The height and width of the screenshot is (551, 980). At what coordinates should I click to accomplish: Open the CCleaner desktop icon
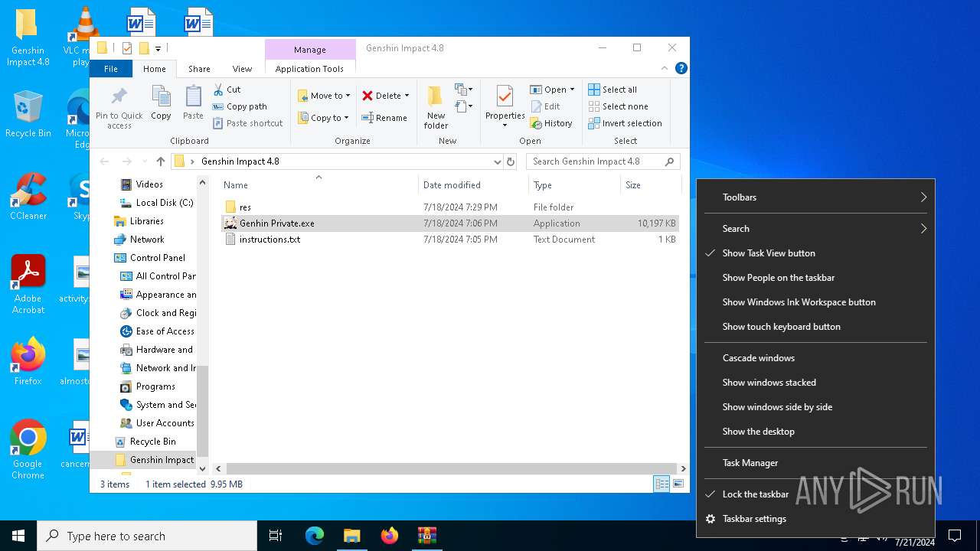(x=28, y=196)
